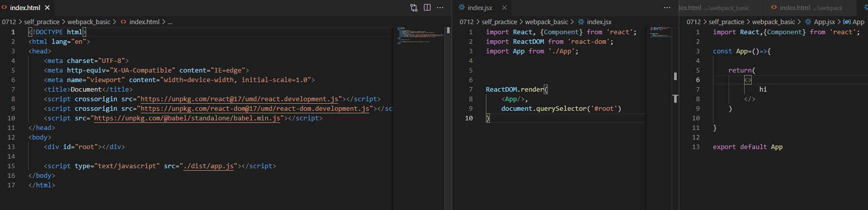This screenshot has height=210, width=868.
Task: Switch to index.html ...\webpack tab in the right group
Action: 811,8
